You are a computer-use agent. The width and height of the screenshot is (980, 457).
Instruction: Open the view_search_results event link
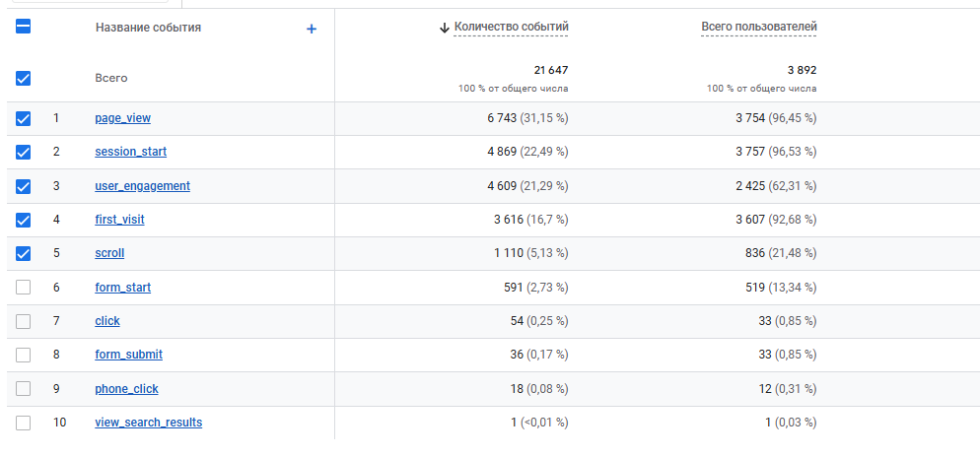pos(148,423)
